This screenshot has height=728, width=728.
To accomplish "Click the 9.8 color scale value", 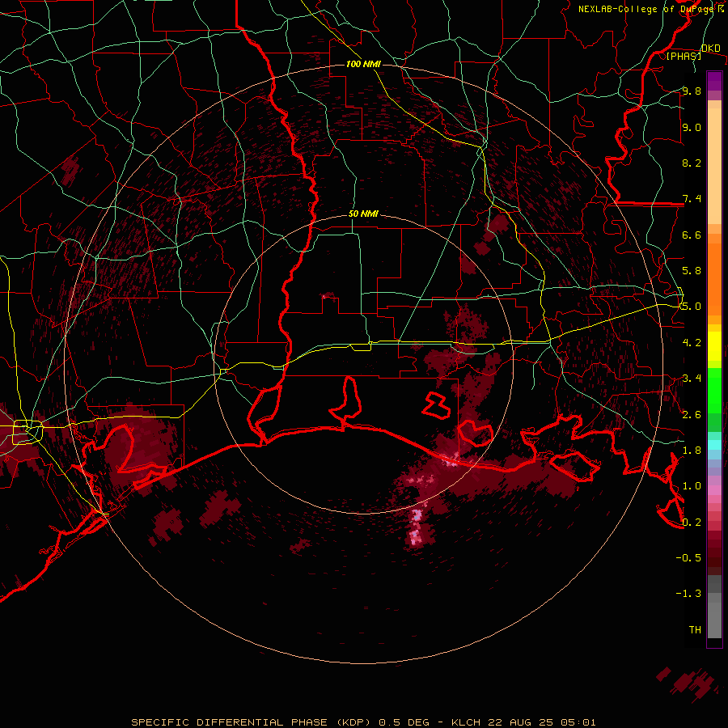I will 692,91.
